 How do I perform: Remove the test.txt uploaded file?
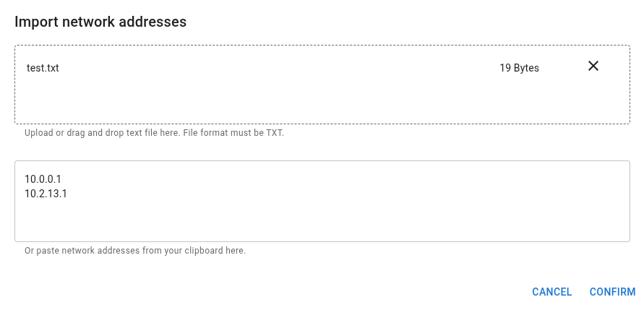click(x=593, y=66)
